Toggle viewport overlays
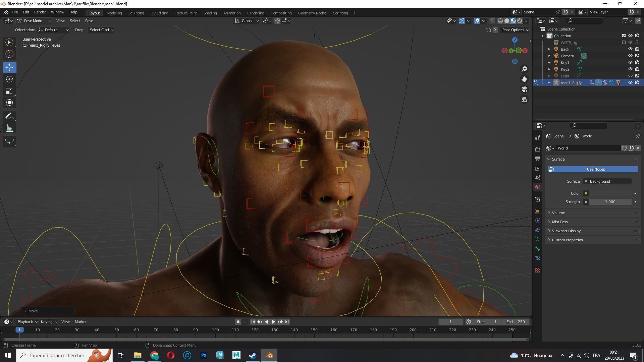This screenshot has width=644, height=362. 477,21
